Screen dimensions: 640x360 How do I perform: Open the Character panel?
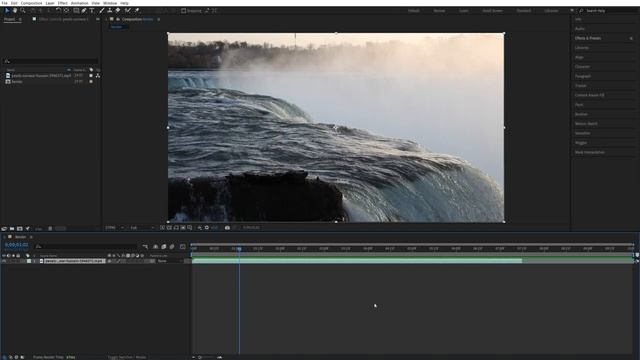582,67
